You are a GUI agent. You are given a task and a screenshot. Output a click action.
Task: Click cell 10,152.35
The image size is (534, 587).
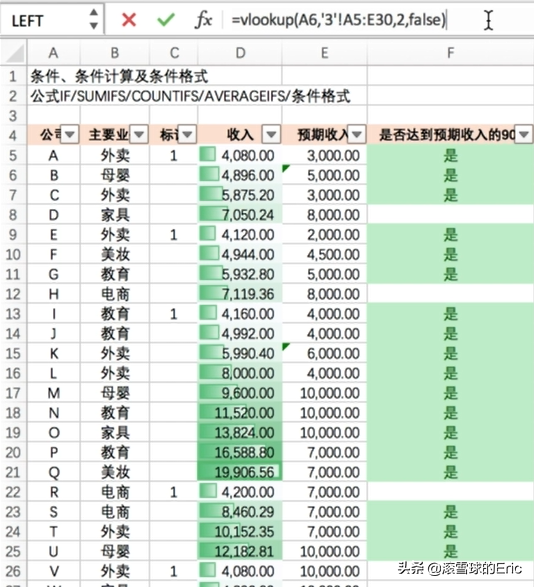point(240,532)
